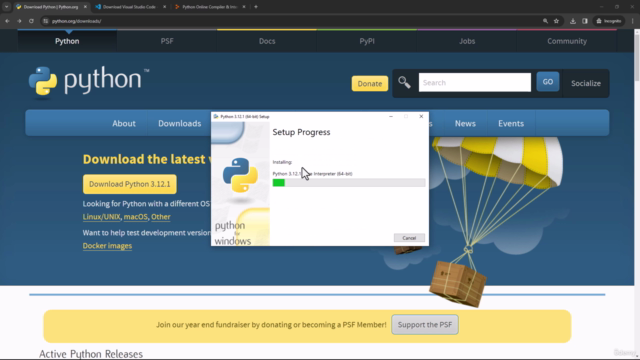Image resolution: width=640 pixels, height=360 pixels.
Task: View site information icon beside URL
Action: pyautogui.click(x=46, y=21)
